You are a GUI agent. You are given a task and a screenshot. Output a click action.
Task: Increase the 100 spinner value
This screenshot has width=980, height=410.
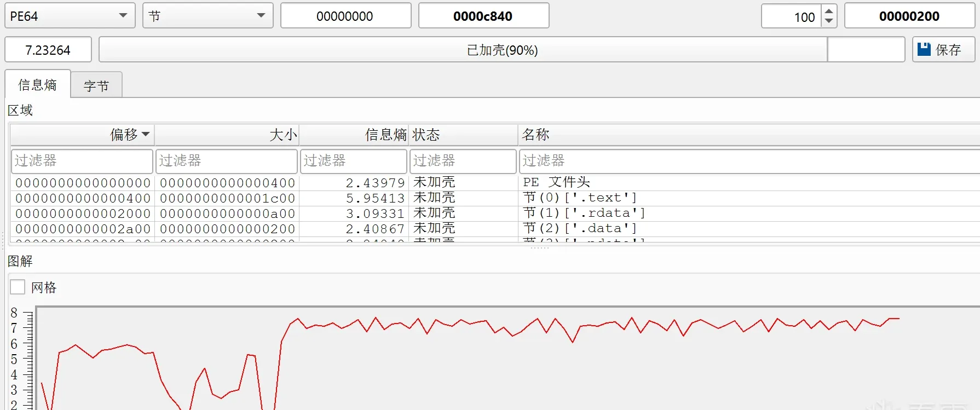coord(829,11)
